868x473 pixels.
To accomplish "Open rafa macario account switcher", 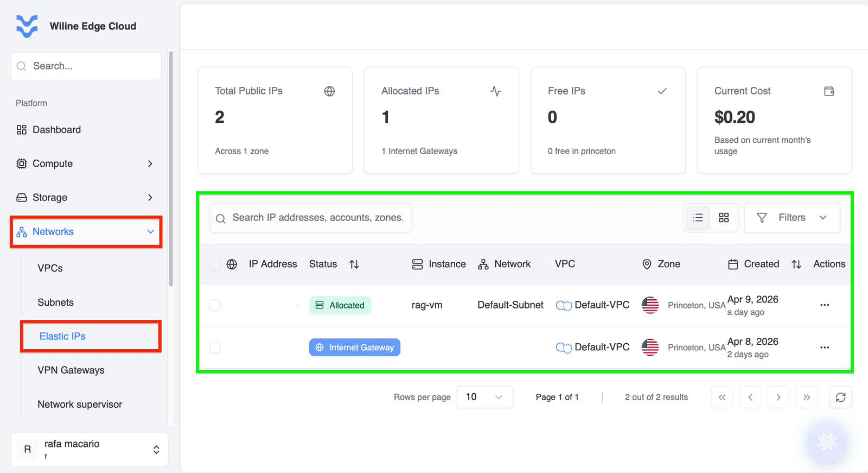I will pyautogui.click(x=90, y=450).
